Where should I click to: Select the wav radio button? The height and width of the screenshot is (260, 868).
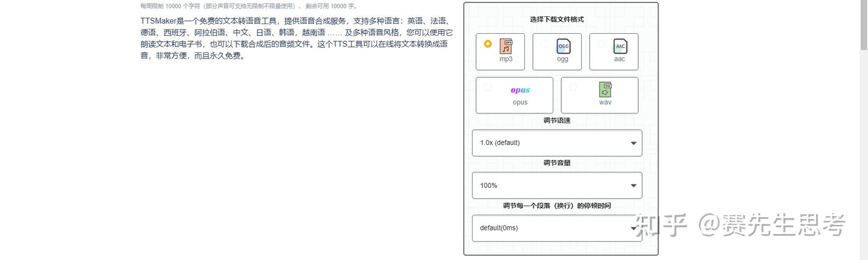pos(573,87)
